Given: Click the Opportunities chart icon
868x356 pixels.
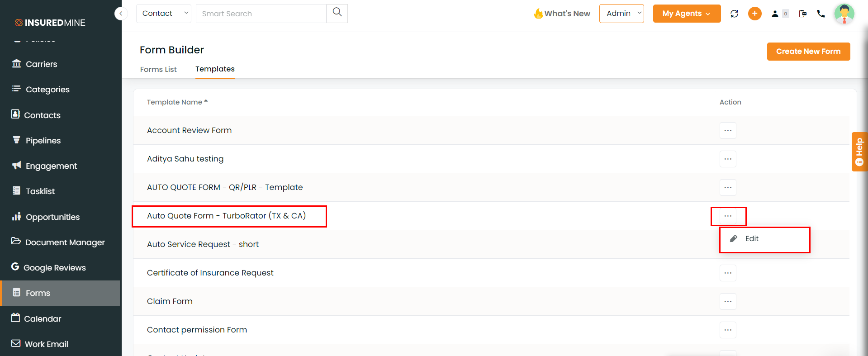Looking at the screenshot, I should 16,216.
